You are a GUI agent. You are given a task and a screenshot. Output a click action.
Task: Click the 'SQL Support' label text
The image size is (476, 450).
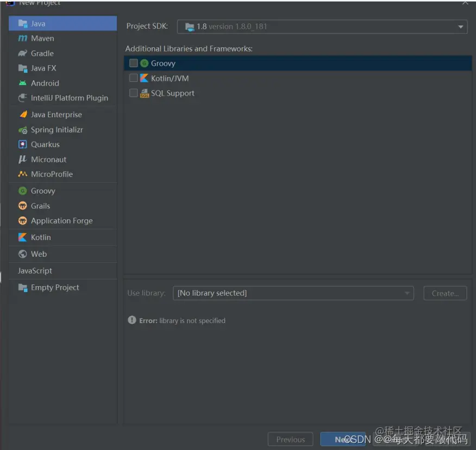pos(173,93)
